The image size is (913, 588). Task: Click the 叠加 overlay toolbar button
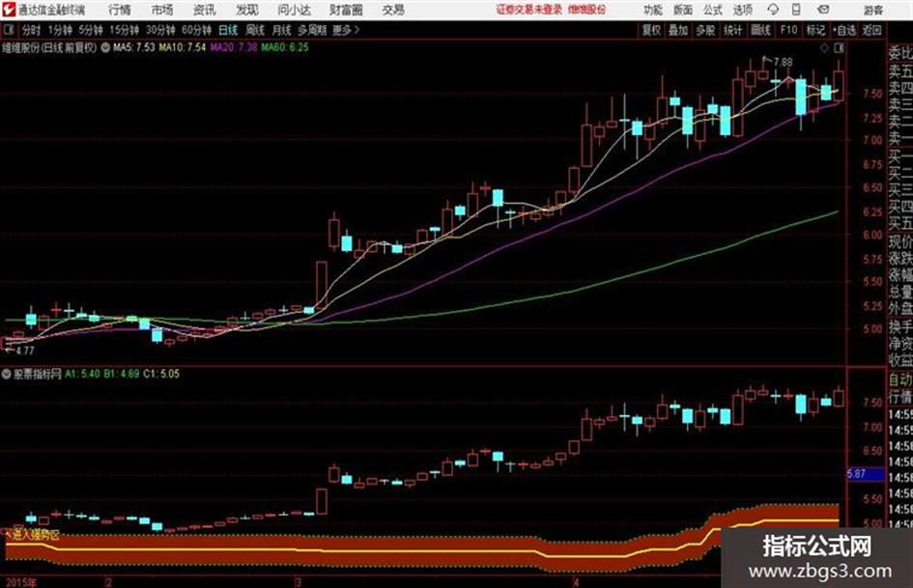tap(678, 30)
